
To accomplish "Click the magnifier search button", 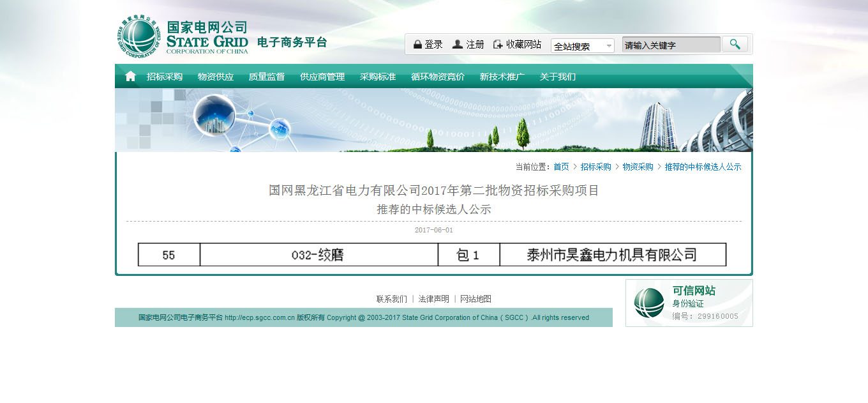I will (735, 44).
